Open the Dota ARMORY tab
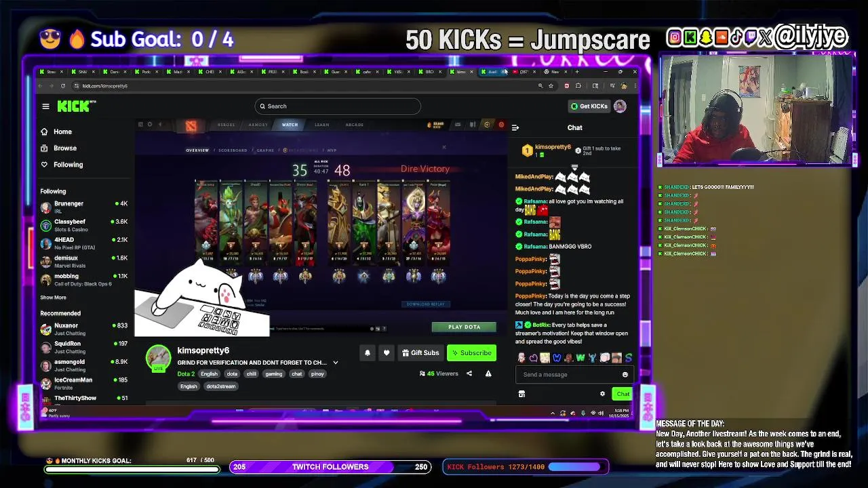This screenshot has width=868, height=488. click(x=258, y=125)
